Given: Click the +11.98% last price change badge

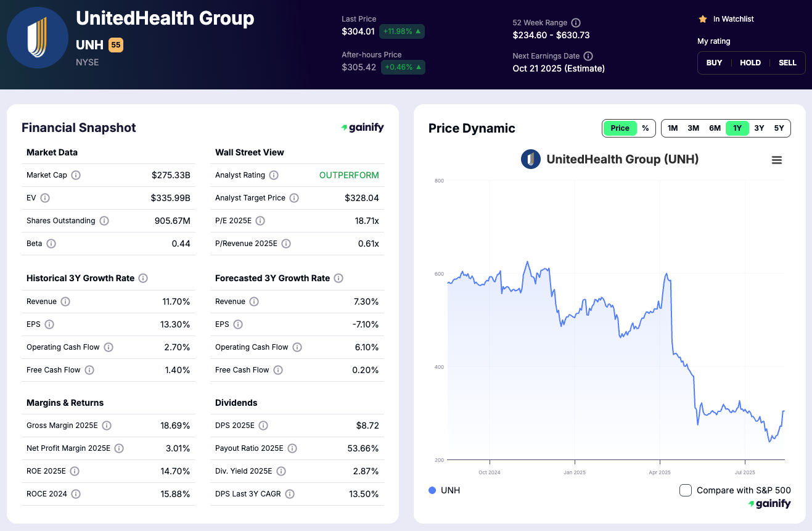Looking at the screenshot, I should coord(403,31).
